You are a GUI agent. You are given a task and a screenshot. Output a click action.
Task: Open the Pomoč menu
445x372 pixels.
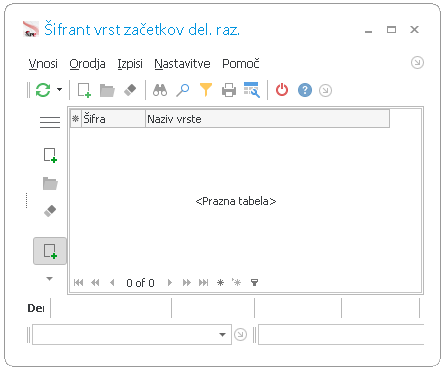(241, 63)
